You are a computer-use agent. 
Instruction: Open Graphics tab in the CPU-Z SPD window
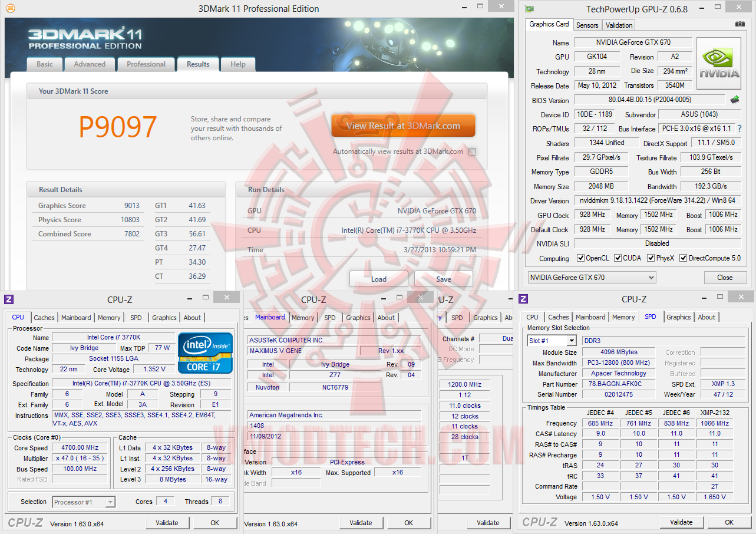(x=679, y=317)
